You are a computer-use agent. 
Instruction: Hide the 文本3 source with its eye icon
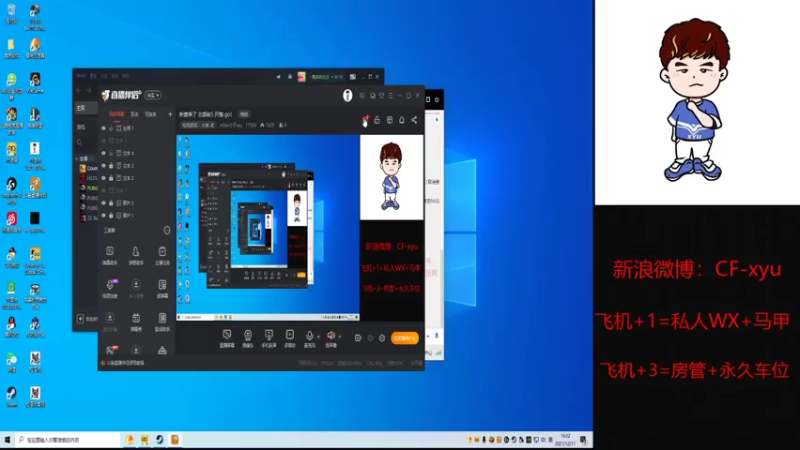[x=104, y=165]
